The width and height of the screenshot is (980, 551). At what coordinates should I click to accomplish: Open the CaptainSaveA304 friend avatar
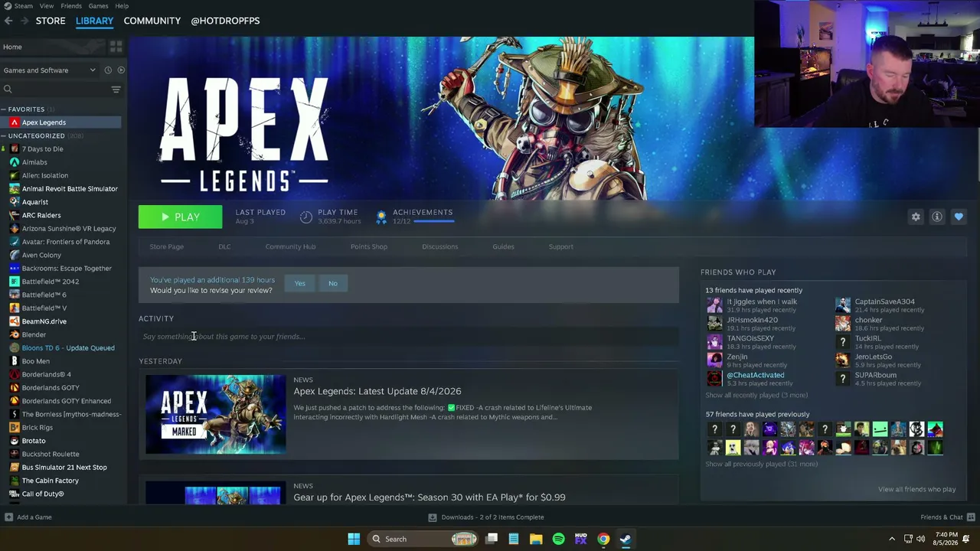coord(843,305)
